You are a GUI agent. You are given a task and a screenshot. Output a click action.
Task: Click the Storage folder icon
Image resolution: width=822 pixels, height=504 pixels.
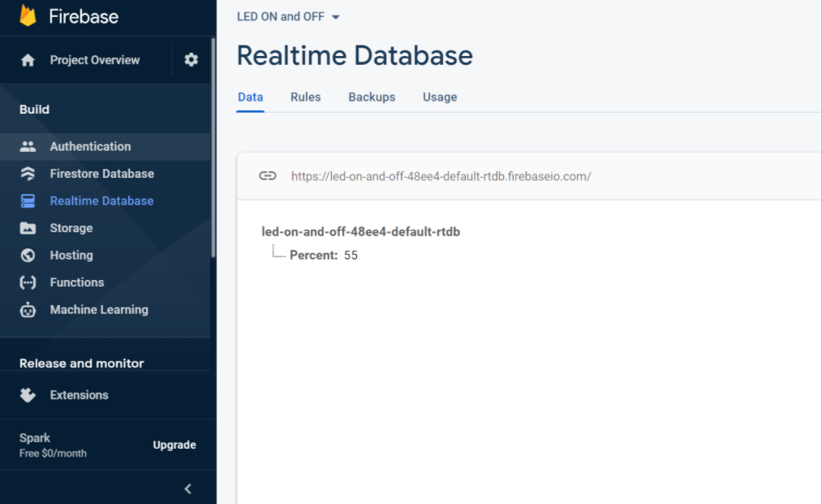point(28,228)
